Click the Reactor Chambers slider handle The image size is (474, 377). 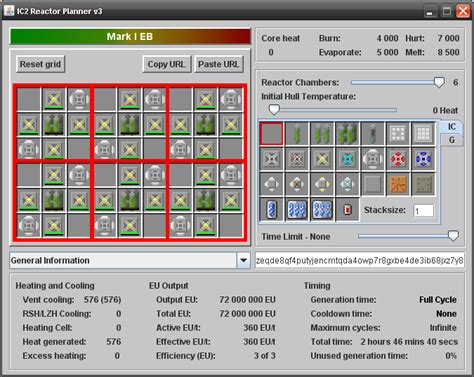point(439,82)
